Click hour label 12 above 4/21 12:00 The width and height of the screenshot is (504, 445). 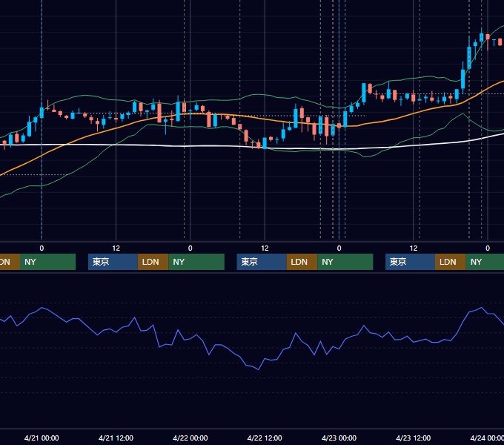pyautogui.click(x=116, y=248)
